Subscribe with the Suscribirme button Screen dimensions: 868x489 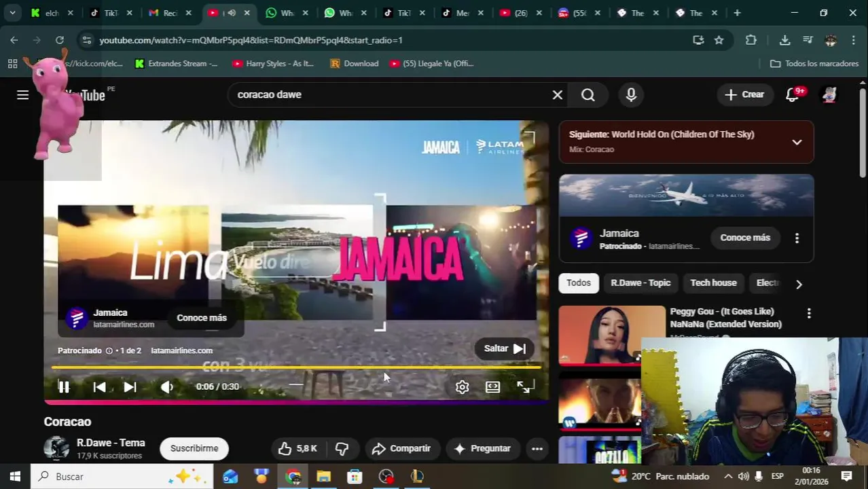coord(194,448)
